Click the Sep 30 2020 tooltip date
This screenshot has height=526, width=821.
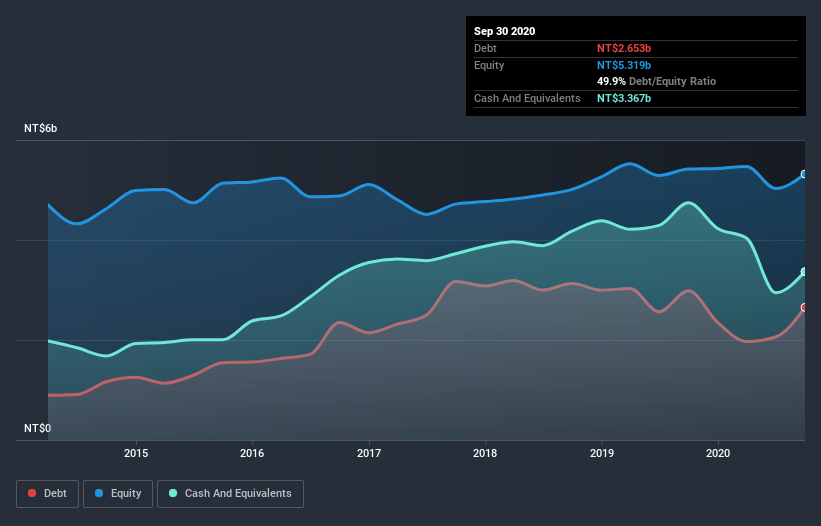click(x=505, y=31)
